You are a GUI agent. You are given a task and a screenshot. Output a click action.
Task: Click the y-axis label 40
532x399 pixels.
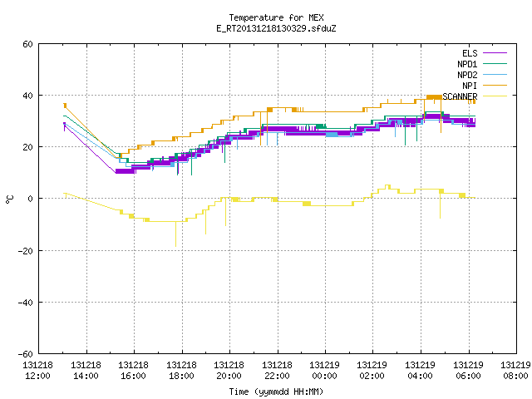(27, 96)
